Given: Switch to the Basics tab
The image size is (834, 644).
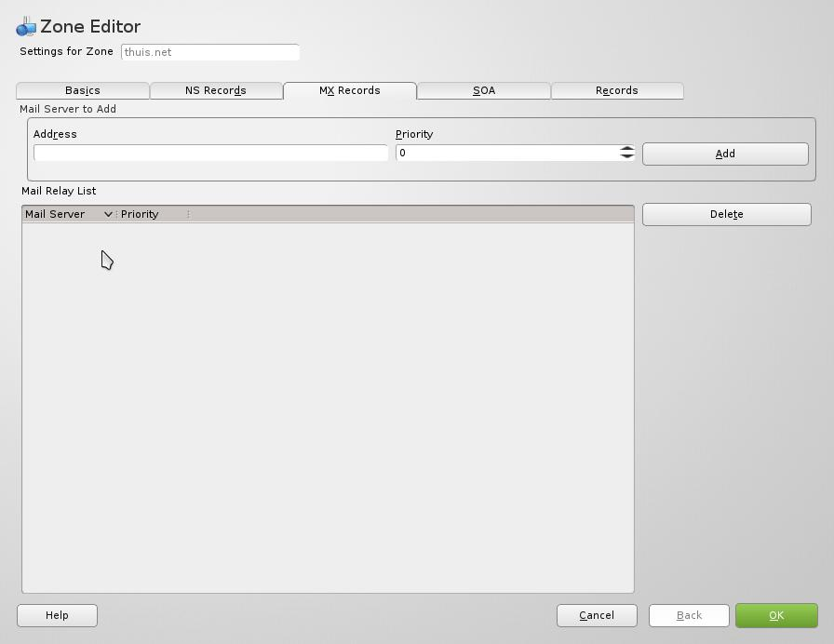Looking at the screenshot, I should point(83,90).
